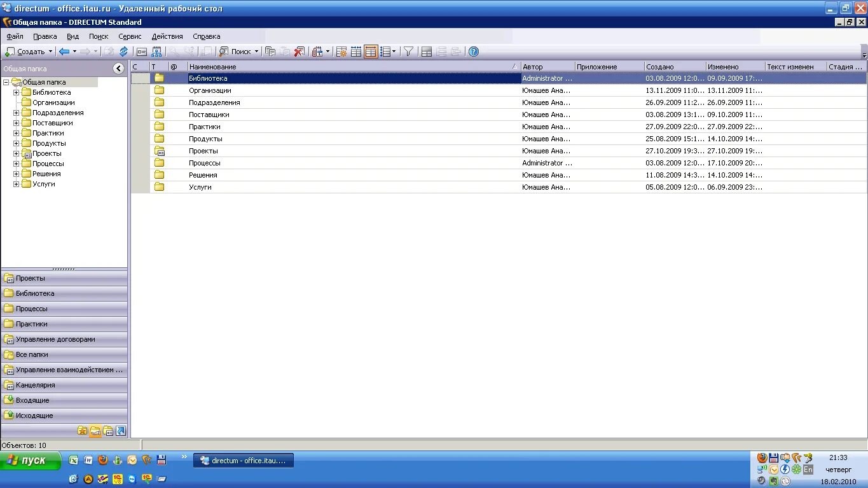Open the Правка menu
Screen dimensions: 868x488
click(45, 36)
